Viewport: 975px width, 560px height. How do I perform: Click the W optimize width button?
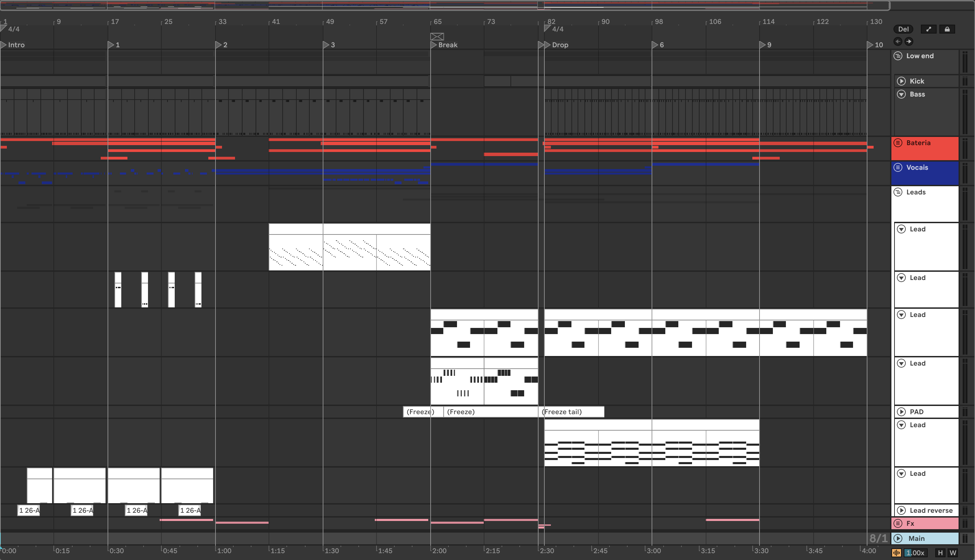pos(953,553)
